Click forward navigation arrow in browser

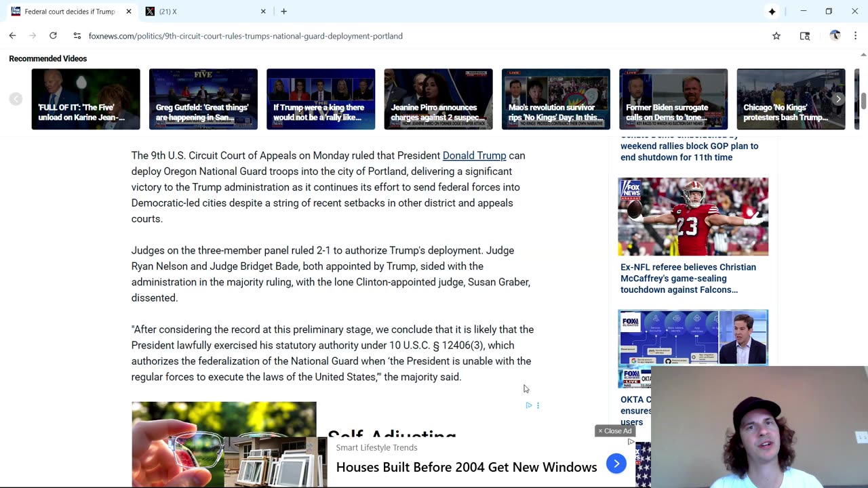click(33, 36)
